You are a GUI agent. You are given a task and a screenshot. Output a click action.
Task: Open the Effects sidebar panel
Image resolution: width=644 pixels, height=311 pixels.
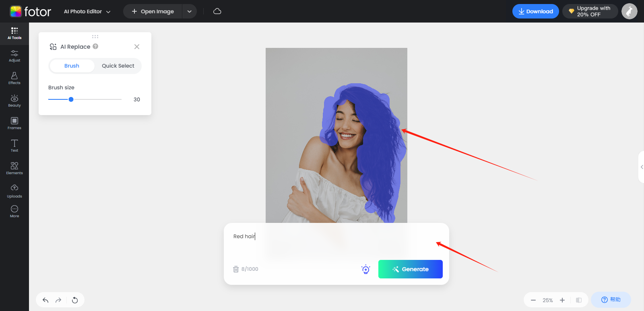tap(14, 78)
